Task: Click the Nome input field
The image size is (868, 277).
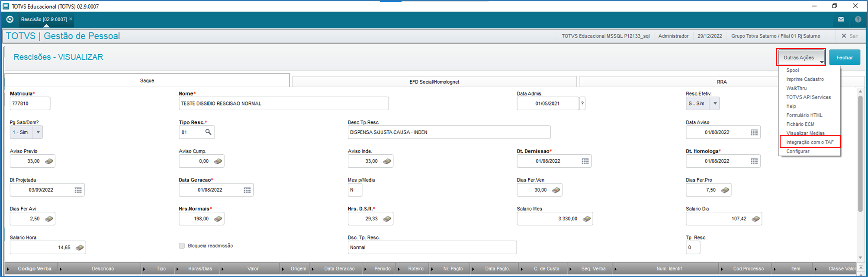Action: coord(283,104)
